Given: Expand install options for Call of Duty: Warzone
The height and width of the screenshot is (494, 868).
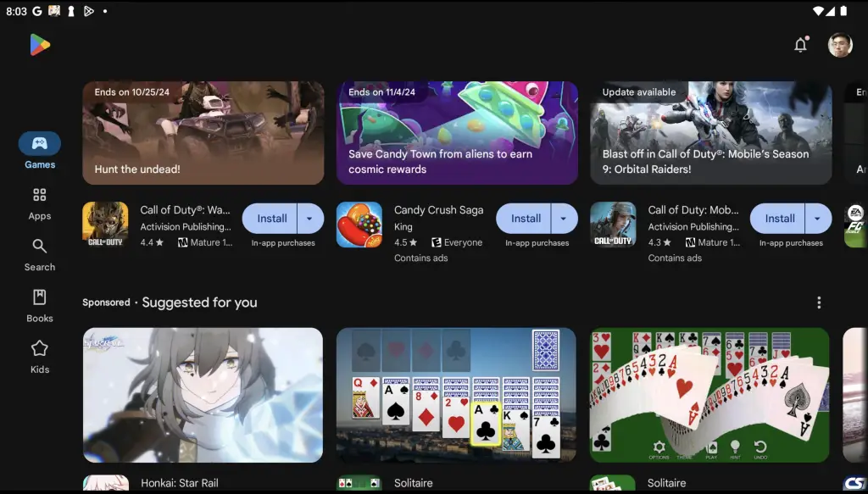Looking at the screenshot, I should click(310, 219).
